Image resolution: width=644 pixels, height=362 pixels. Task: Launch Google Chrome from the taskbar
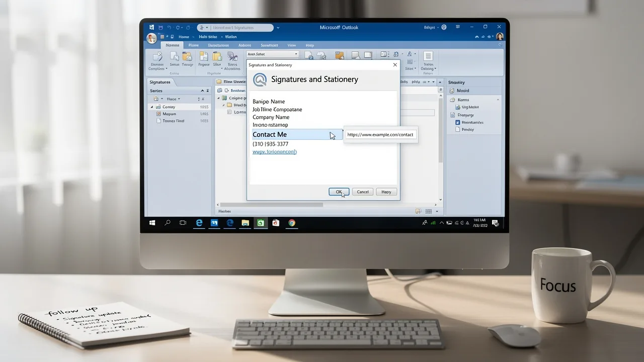click(292, 223)
